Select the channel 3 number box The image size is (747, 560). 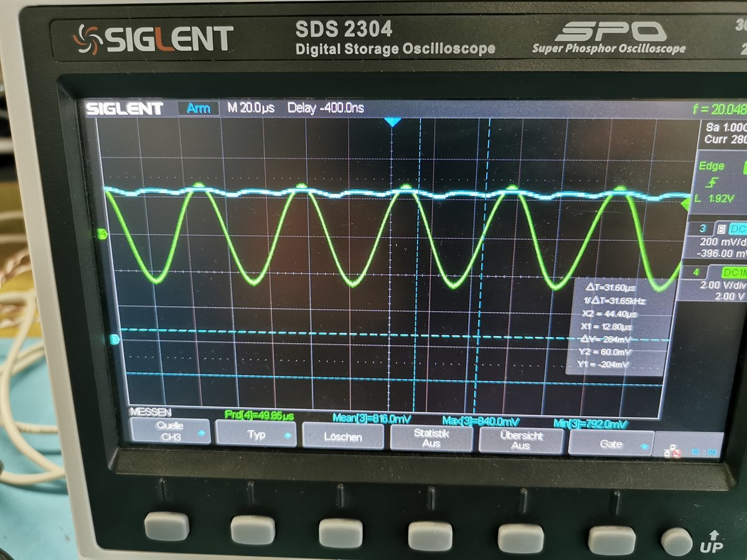point(702,229)
